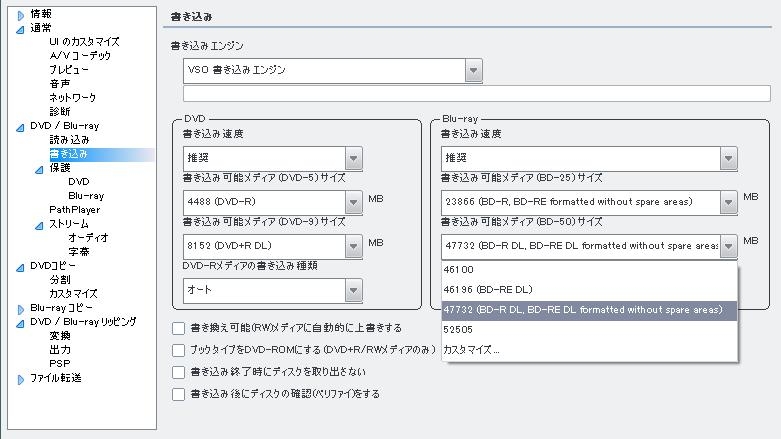Collapse the ストリーム tree node
The height and width of the screenshot is (439, 781).
click(x=40, y=225)
